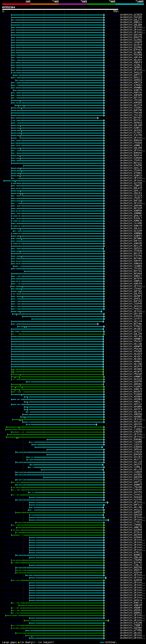Click the alignment bar of UniRef100_B9T4D7
Screen dimensions: 146x644
pos(55,118)
